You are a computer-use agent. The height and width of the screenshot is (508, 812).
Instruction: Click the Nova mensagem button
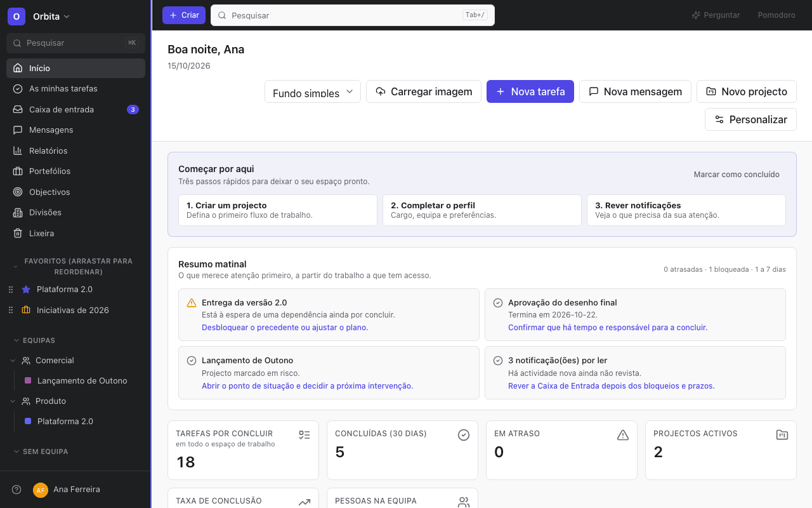pos(636,91)
